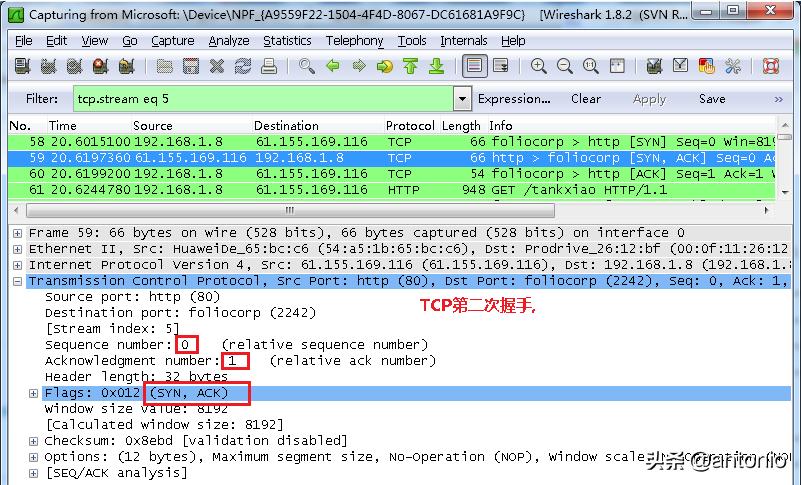Viewport: 801px width, 485px height.
Task: Zoom out toolbar magnifier icon
Action: point(564,66)
